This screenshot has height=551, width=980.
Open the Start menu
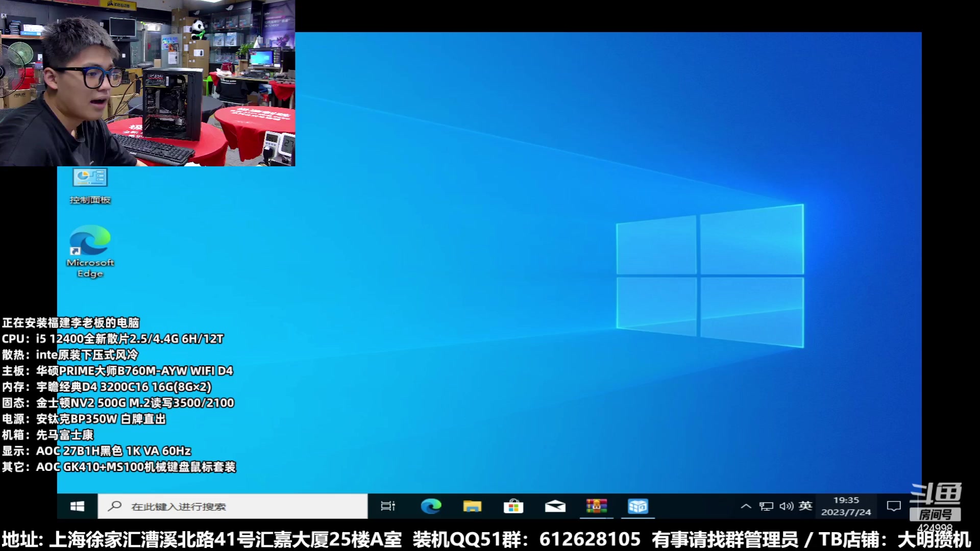point(77,506)
